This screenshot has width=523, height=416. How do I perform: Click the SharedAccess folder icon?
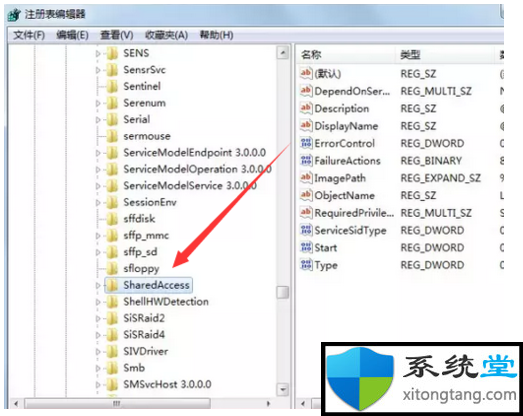click(112, 285)
